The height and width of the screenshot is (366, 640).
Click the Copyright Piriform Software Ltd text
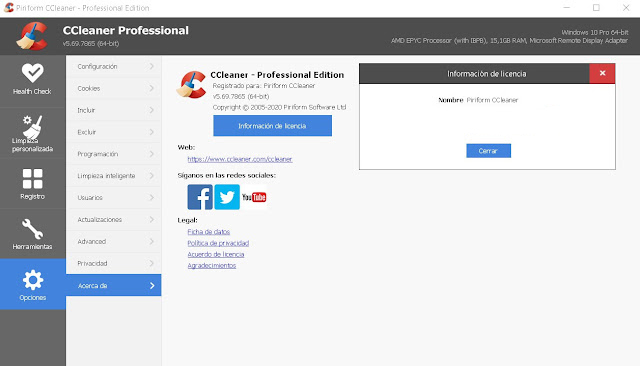point(279,107)
